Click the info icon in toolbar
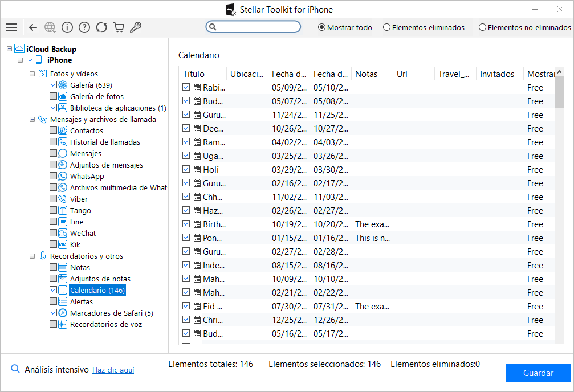574x392 pixels. (x=67, y=27)
